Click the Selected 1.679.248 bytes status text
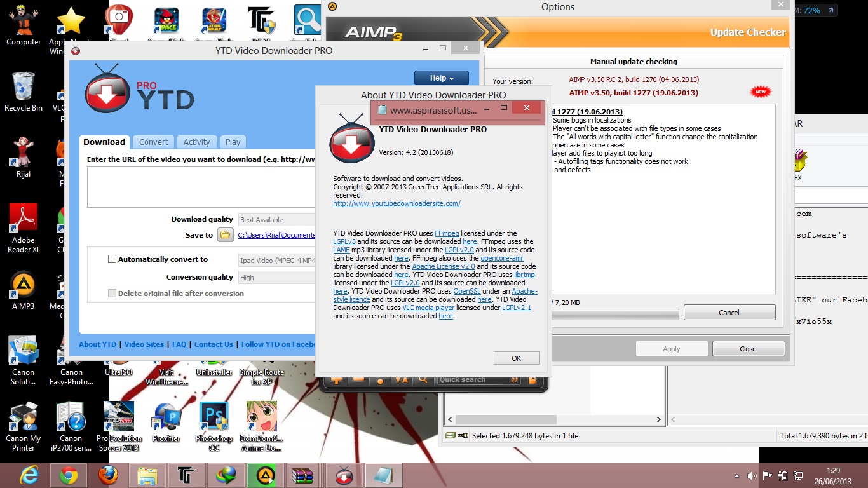The image size is (868, 488). click(525, 436)
